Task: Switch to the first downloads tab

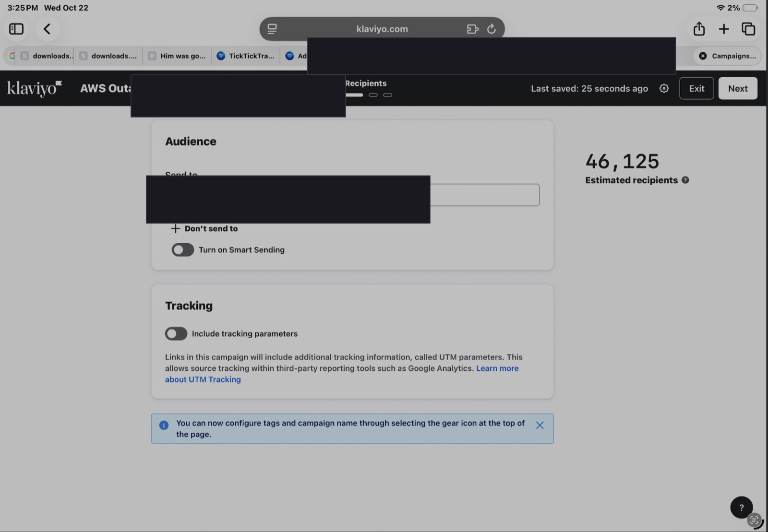Action: [47, 56]
